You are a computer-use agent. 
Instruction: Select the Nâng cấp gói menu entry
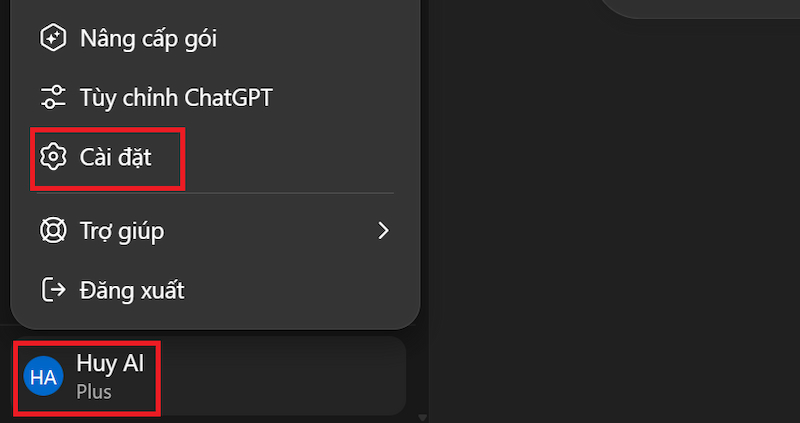148,39
